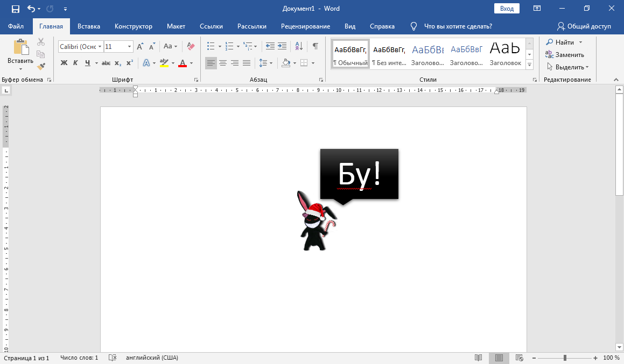Open numbered list dropdown arrow
Image resolution: width=624 pixels, height=364 pixels.
click(x=238, y=46)
